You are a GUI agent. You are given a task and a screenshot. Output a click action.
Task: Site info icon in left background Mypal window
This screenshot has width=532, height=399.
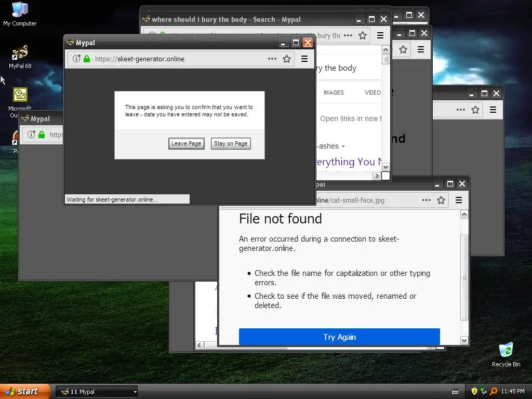click(x=31, y=135)
